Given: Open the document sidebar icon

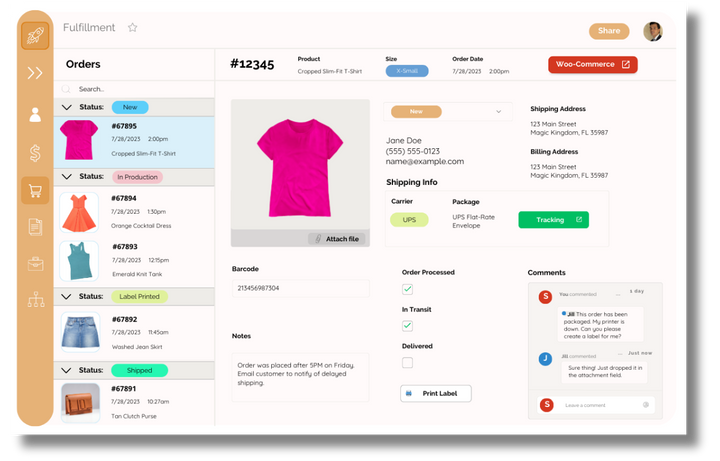Looking at the screenshot, I should (x=35, y=227).
